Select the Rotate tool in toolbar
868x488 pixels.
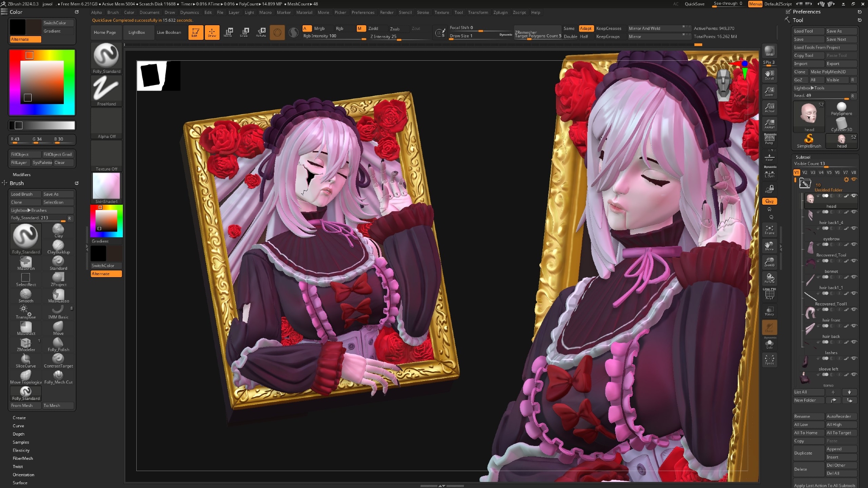[x=261, y=32]
